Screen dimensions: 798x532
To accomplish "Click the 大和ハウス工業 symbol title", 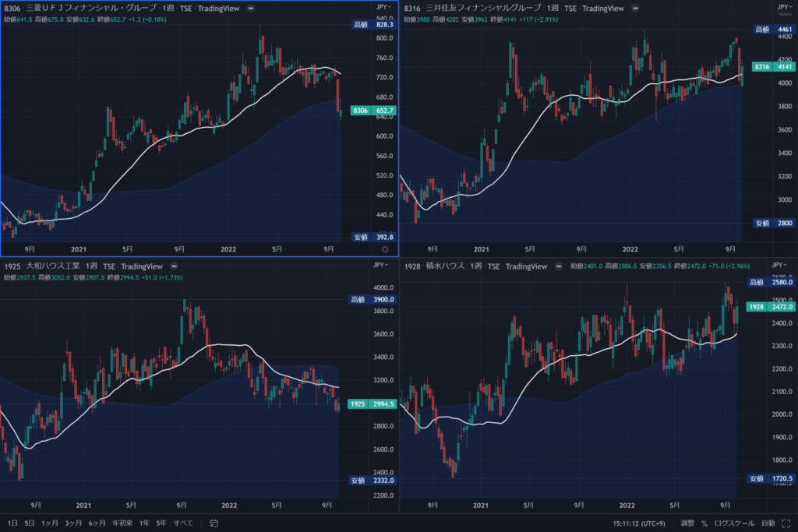I will point(53,266).
